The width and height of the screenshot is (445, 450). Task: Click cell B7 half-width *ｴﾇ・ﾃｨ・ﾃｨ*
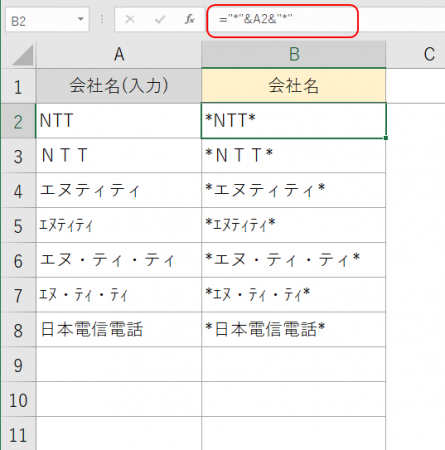coord(293,295)
